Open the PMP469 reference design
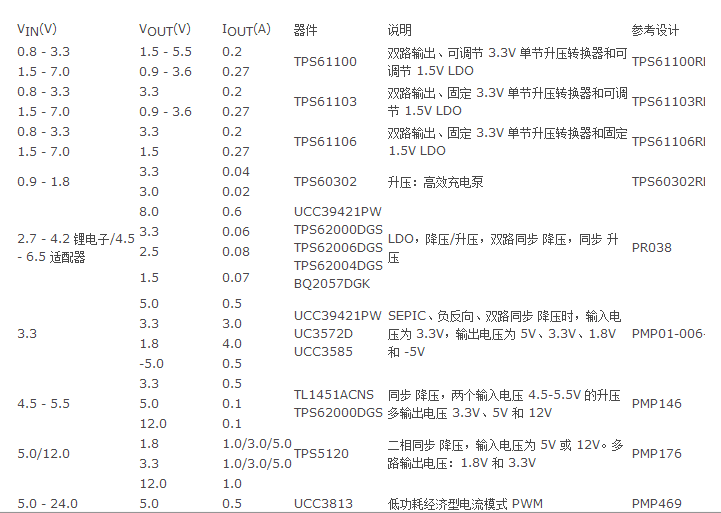 657,504
